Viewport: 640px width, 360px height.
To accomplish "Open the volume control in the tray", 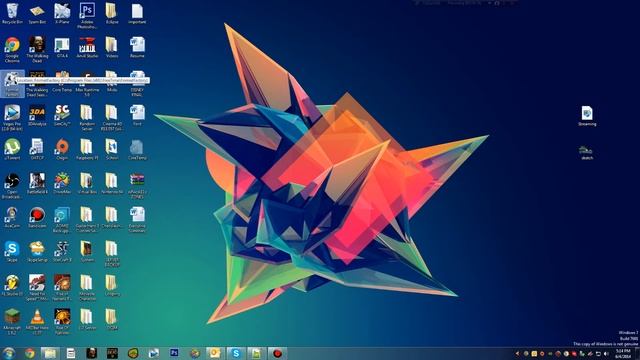I will click(606, 353).
